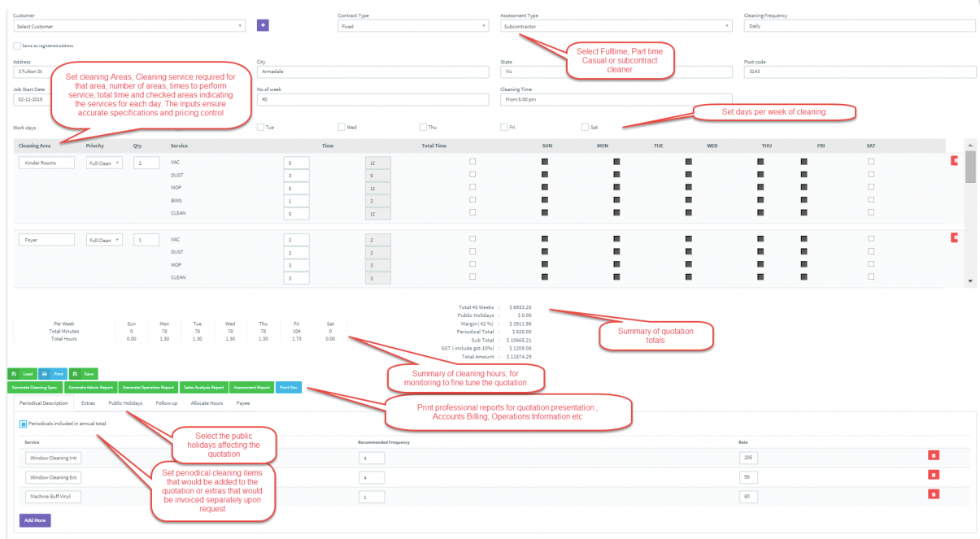Enable the Same as registered address checkbox
The width and height of the screenshot is (980, 539).
15,46
